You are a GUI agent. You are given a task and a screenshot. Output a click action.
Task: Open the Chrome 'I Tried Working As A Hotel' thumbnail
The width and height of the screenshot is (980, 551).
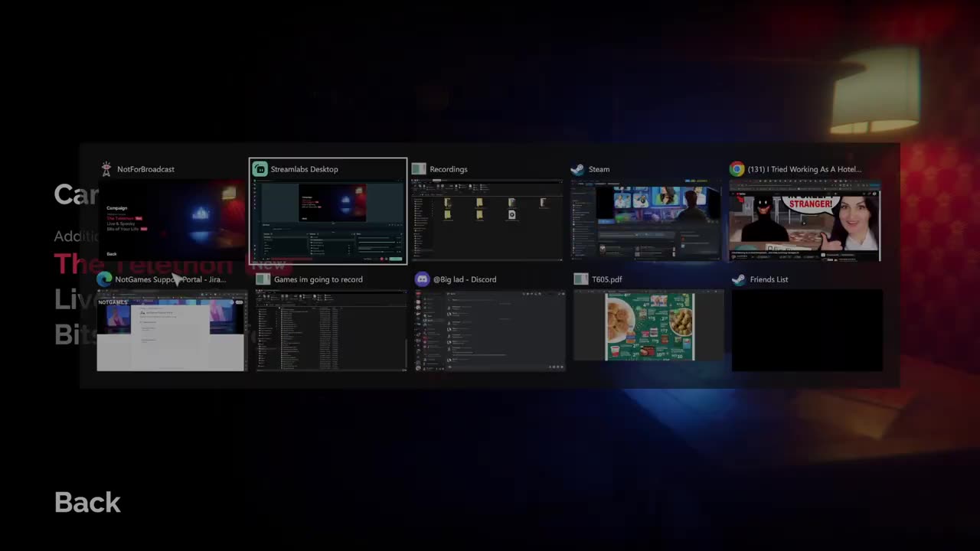tap(805, 220)
